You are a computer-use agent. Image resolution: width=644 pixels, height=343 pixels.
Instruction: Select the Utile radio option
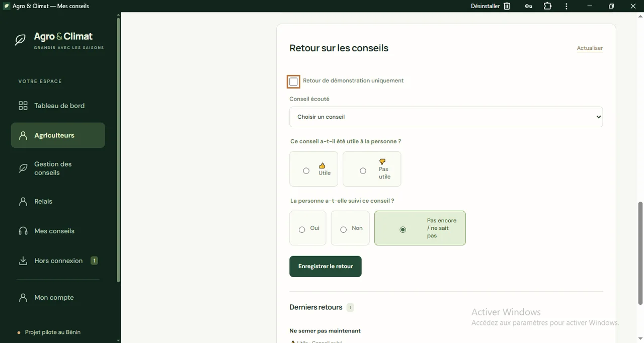pos(306,171)
